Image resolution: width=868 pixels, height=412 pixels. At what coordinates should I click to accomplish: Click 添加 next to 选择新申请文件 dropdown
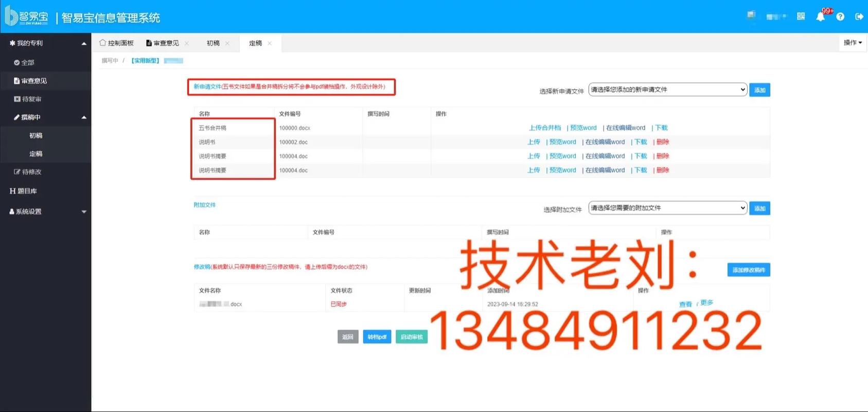tap(759, 90)
